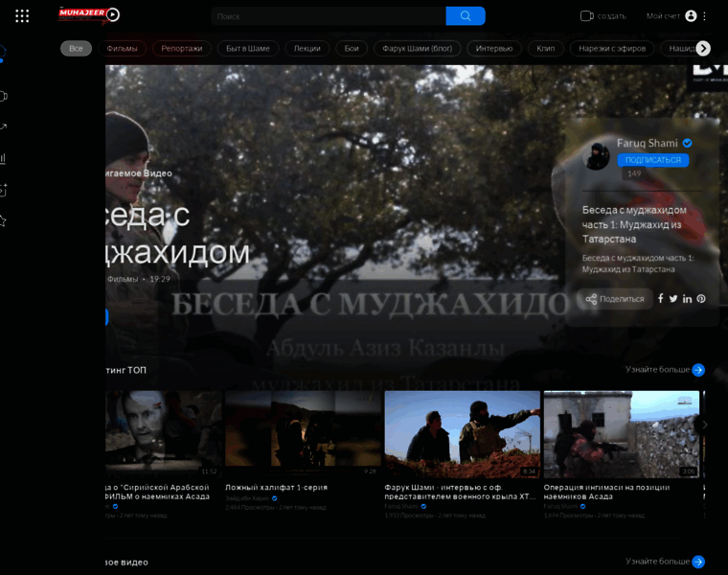Click the Faruq Shami channel name
Image resolution: width=728 pixels, height=575 pixels.
[648, 143]
